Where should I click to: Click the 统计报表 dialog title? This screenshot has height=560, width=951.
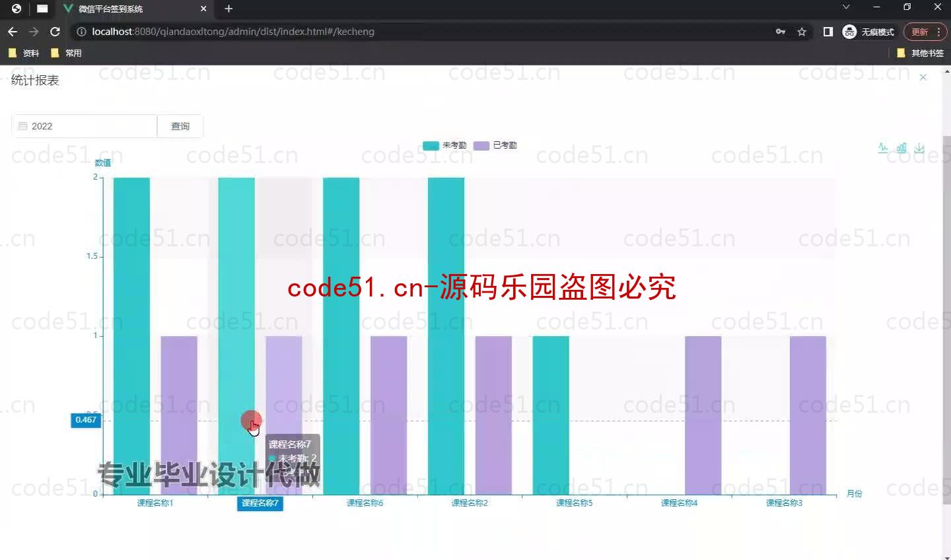(35, 80)
